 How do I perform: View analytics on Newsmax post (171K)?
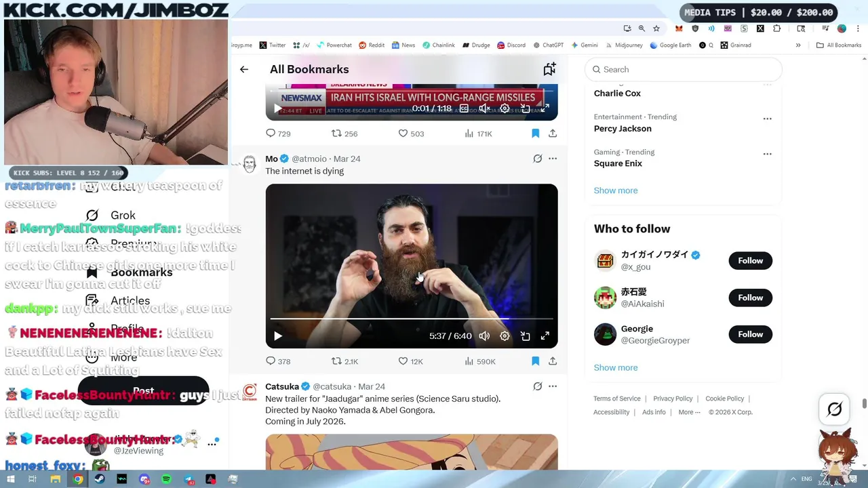pos(478,134)
